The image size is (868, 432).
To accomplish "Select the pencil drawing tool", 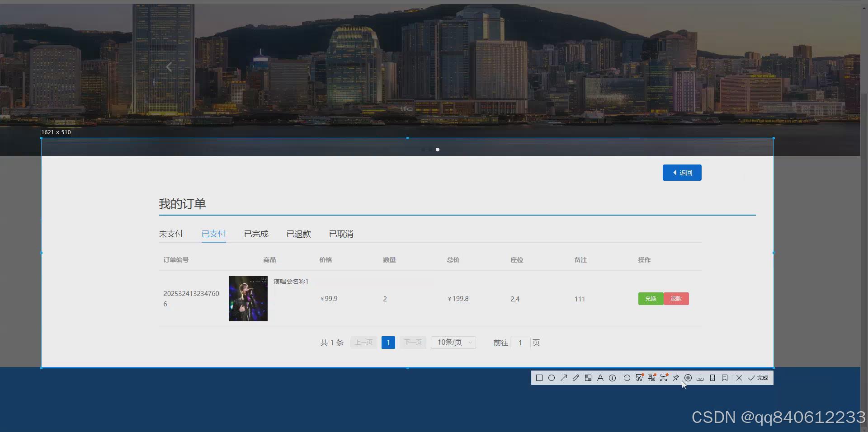I will tap(576, 378).
